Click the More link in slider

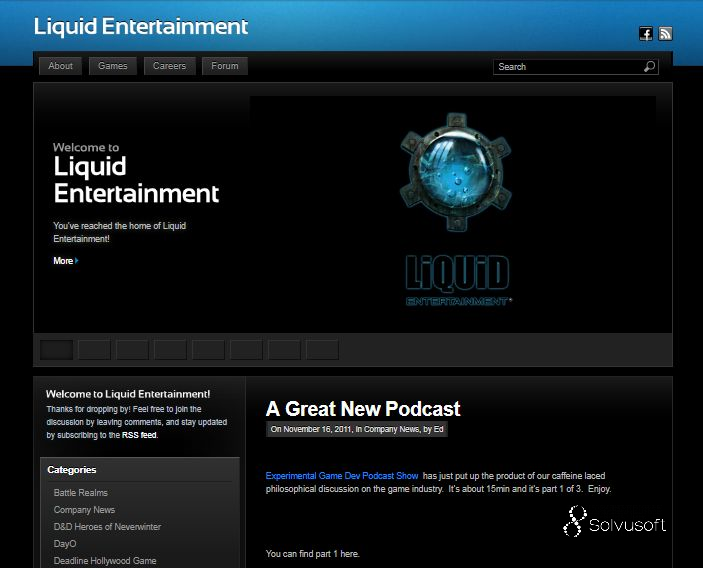pyautogui.click(x=63, y=260)
